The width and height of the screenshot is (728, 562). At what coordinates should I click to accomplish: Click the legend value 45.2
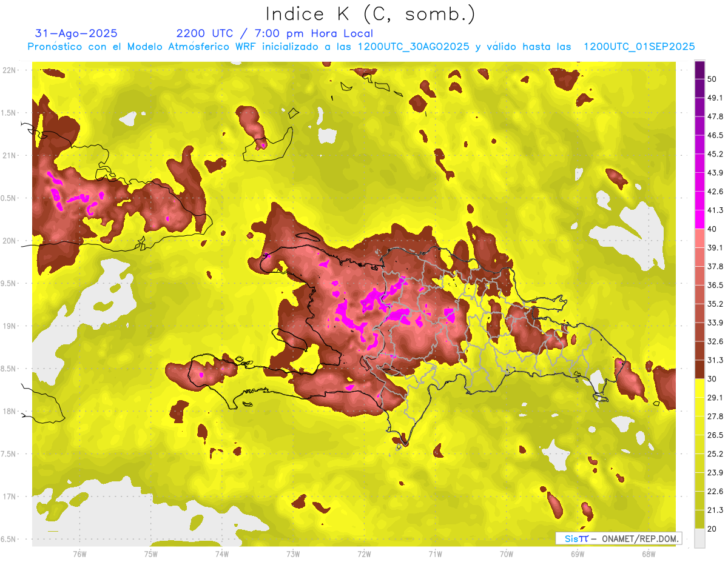[715, 154]
